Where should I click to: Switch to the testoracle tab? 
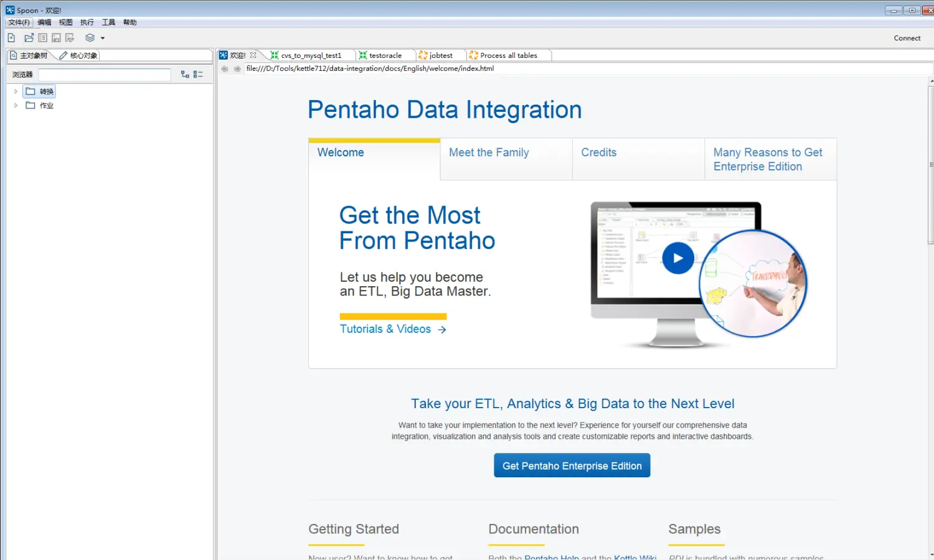point(385,55)
